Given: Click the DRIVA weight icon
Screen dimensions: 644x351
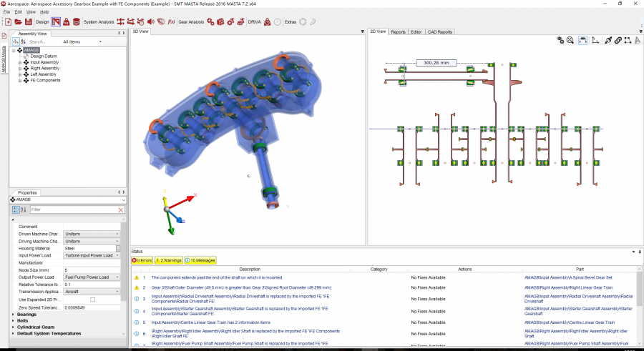Looking at the screenshot, I should click(268, 21).
